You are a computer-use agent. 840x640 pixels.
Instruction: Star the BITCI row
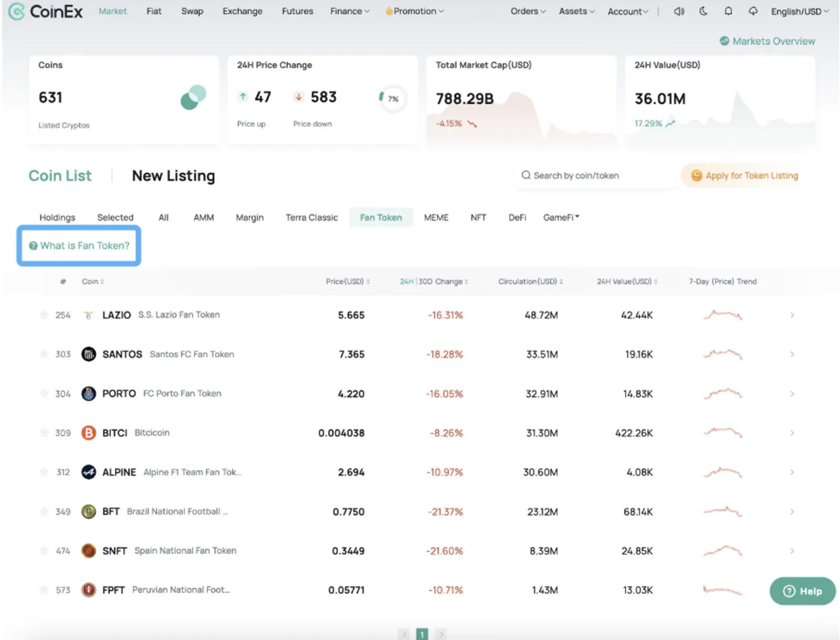(x=44, y=433)
